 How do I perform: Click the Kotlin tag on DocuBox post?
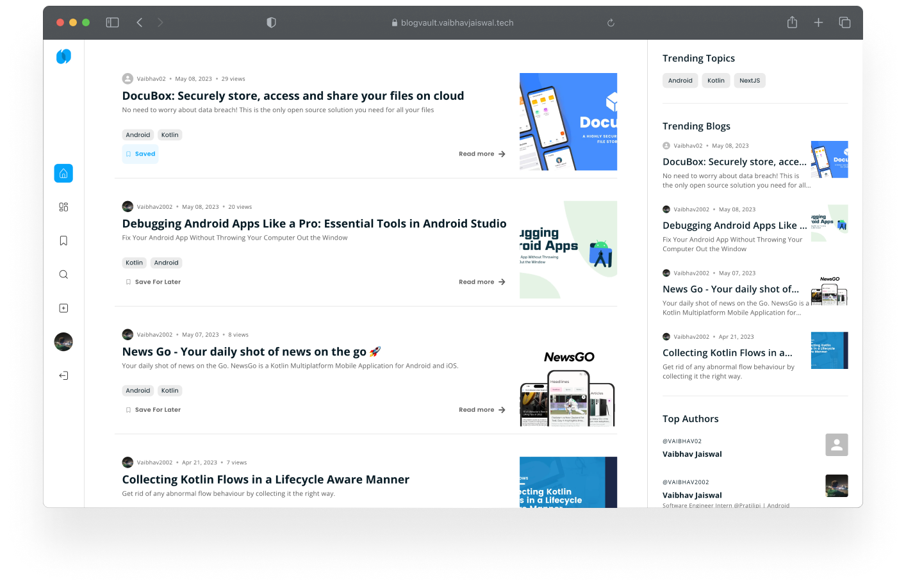point(170,135)
